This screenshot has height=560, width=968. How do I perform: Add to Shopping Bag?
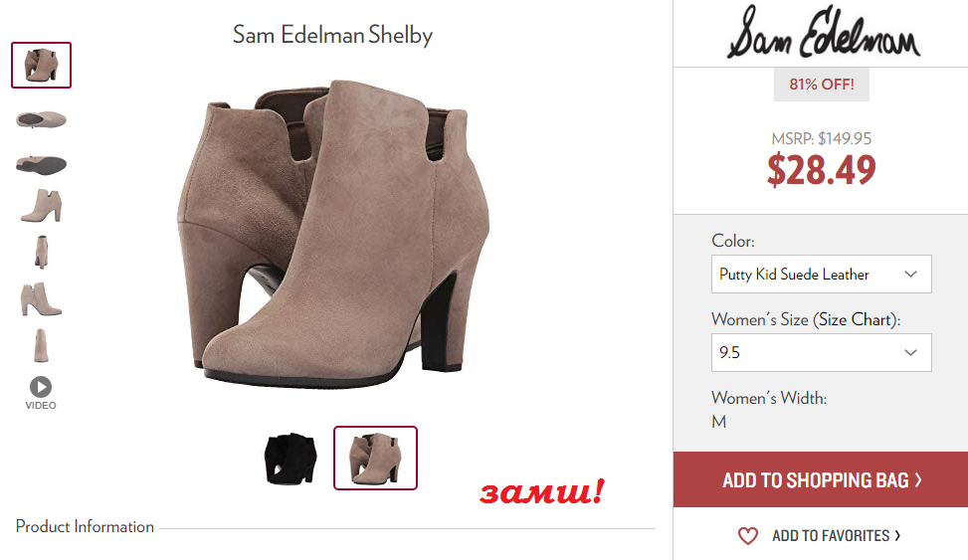[821, 479]
